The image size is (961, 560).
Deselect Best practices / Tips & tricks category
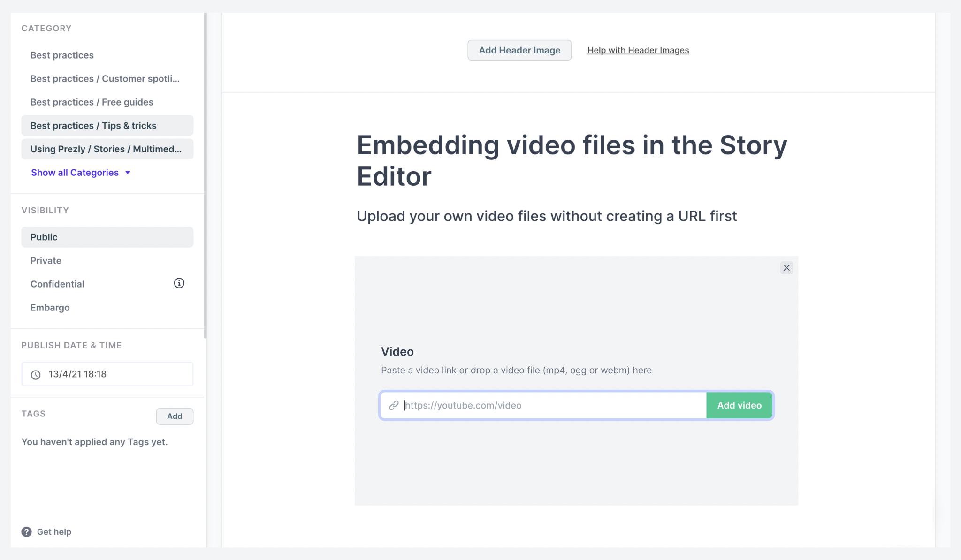(x=107, y=126)
